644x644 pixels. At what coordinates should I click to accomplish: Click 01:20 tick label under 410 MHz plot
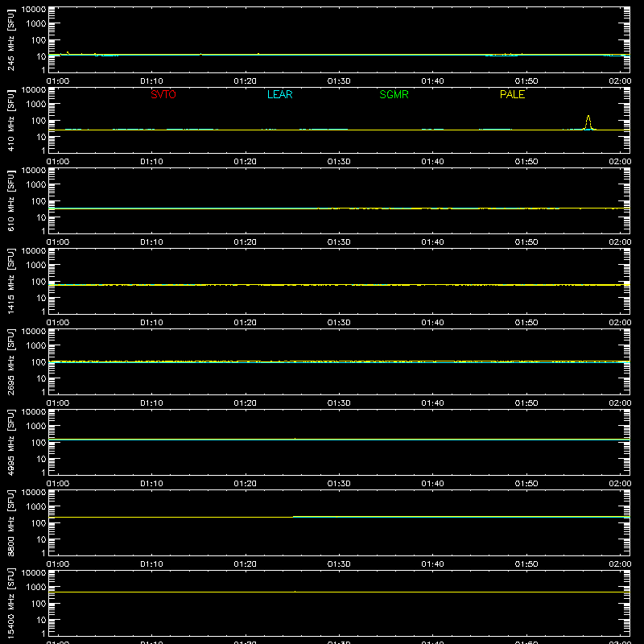coord(246,162)
